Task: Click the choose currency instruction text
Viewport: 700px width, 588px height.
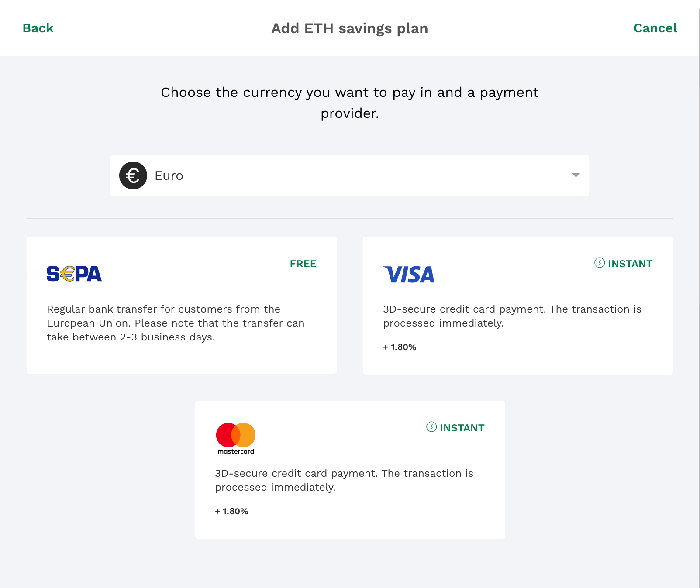Action: pos(349,103)
